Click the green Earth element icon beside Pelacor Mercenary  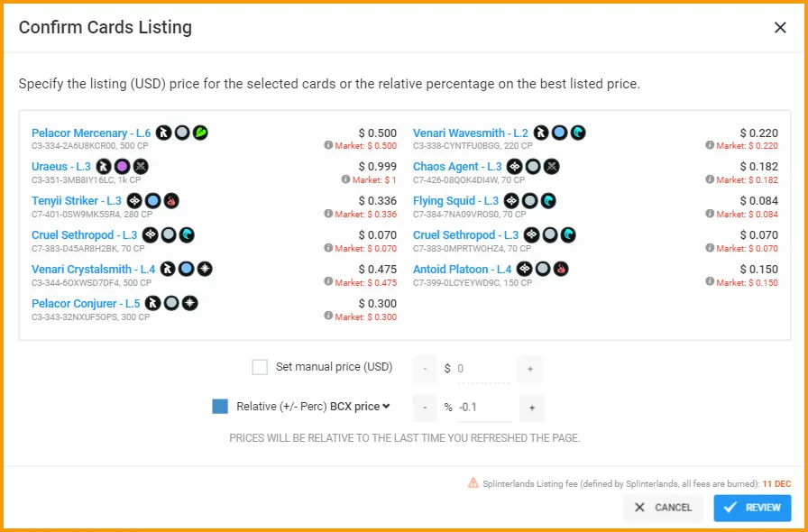tap(200, 133)
